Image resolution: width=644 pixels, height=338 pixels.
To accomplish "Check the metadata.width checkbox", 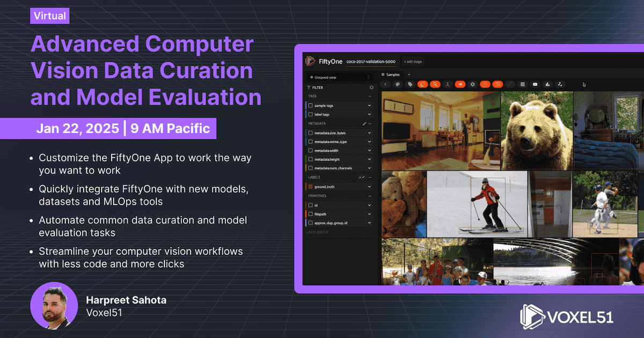I will [x=310, y=151].
